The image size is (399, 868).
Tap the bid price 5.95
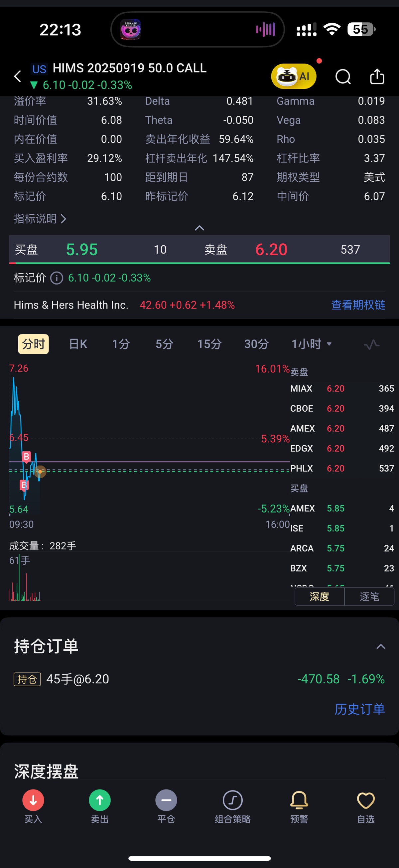tap(82, 250)
